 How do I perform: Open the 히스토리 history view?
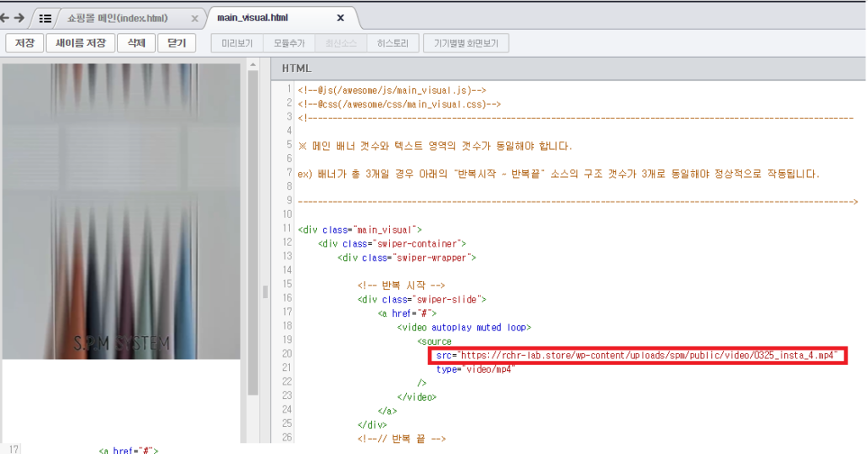392,43
